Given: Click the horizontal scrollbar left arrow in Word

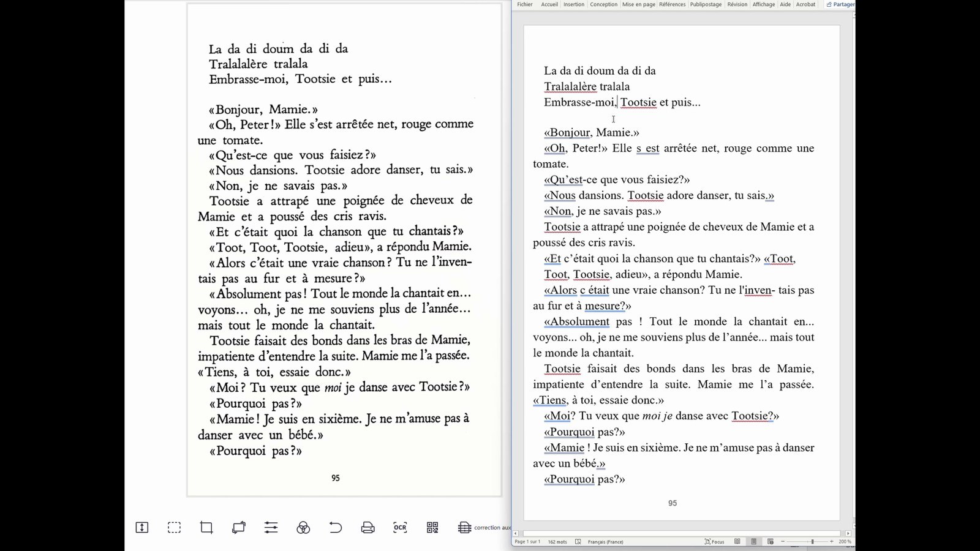Looking at the screenshot, I should click(x=516, y=533).
